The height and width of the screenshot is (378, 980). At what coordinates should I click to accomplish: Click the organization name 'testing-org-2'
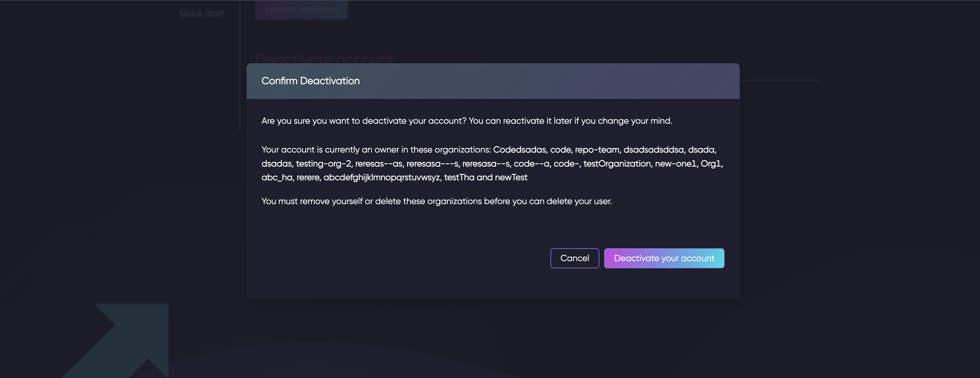(x=323, y=164)
